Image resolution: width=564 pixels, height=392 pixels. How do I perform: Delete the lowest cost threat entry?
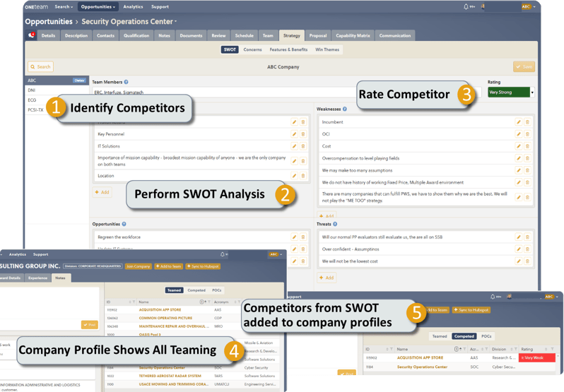(x=527, y=261)
